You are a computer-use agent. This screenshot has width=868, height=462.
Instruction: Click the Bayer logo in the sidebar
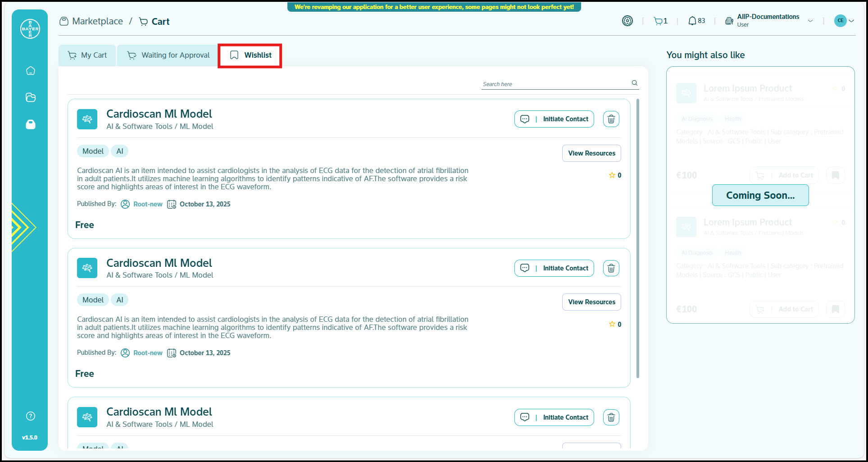pos(30,29)
